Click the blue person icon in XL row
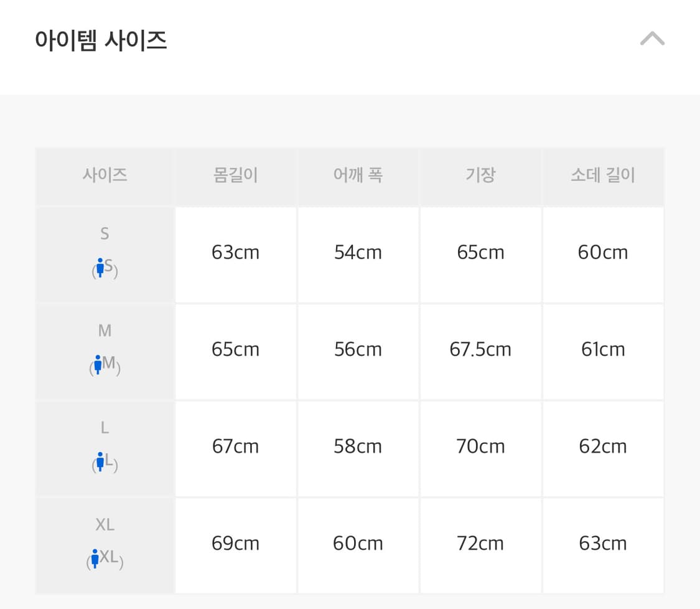 (x=95, y=558)
